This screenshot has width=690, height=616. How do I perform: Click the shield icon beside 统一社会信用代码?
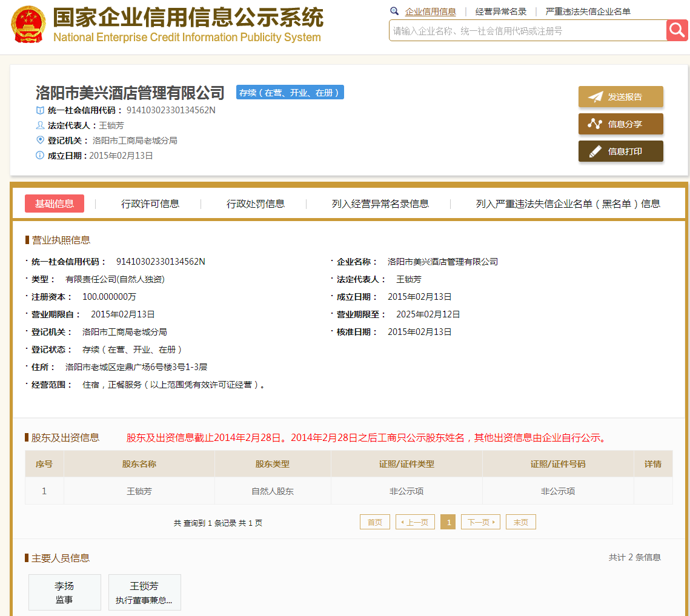point(40,110)
